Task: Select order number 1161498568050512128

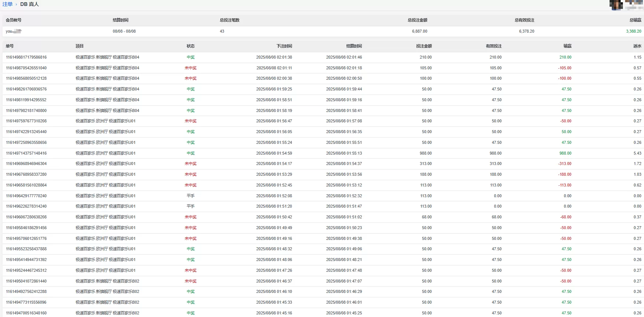Action: point(26,78)
